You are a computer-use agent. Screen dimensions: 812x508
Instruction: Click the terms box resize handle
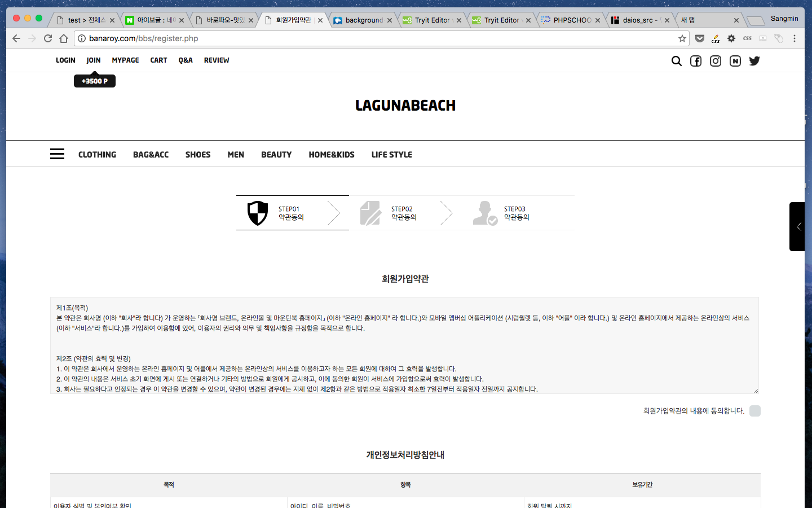point(756,391)
